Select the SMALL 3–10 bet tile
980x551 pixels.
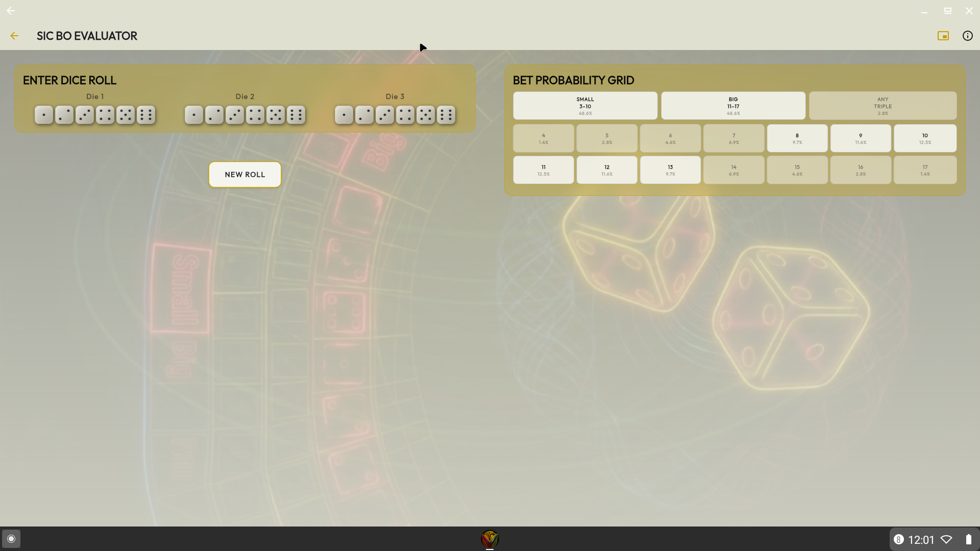tap(585, 106)
